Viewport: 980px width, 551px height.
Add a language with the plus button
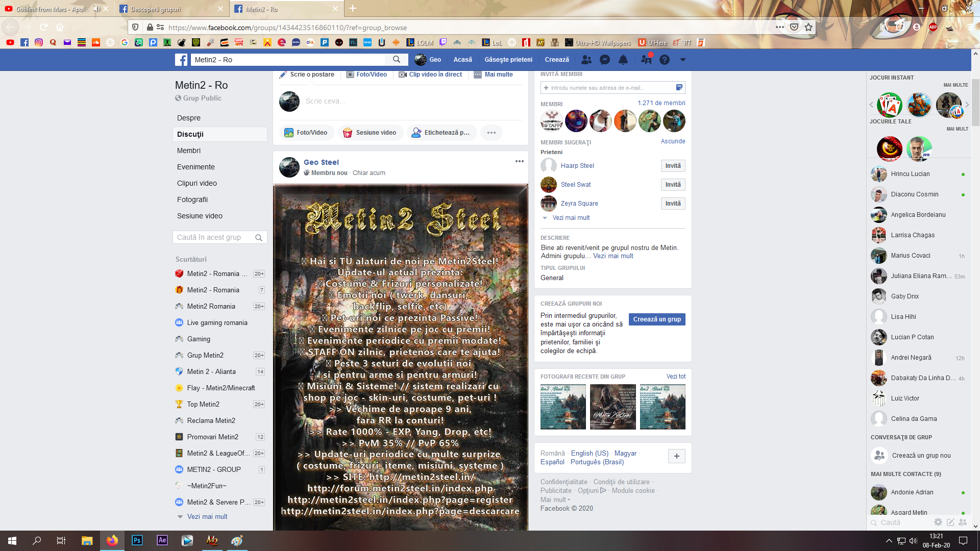[x=676, y=456]
